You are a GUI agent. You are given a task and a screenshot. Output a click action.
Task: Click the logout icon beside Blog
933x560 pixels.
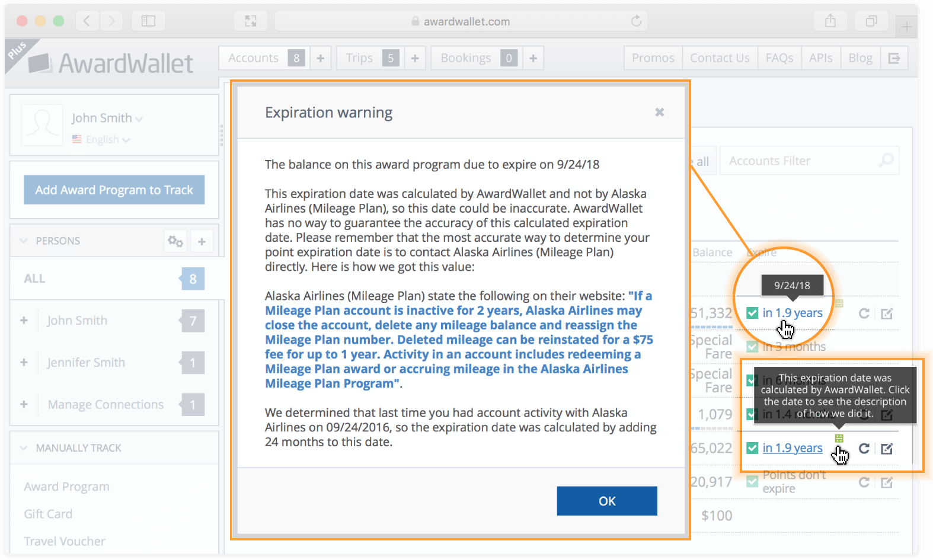point(894,58)
